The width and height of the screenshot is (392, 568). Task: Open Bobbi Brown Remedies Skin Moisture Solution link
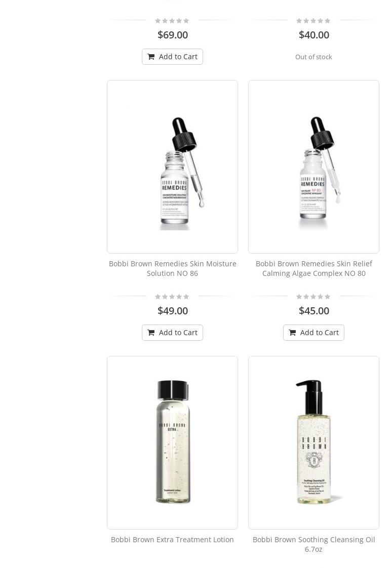click(173, 268)
